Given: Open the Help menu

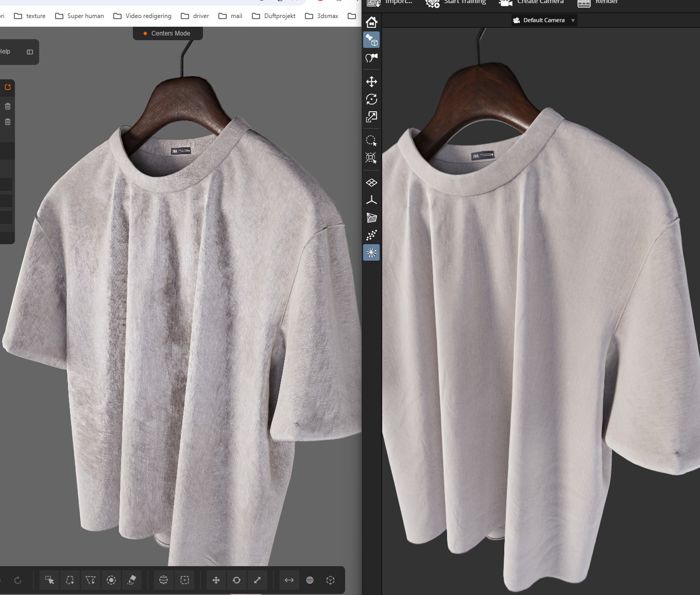Looking at the screenshot, I should (x=5, y=52).
